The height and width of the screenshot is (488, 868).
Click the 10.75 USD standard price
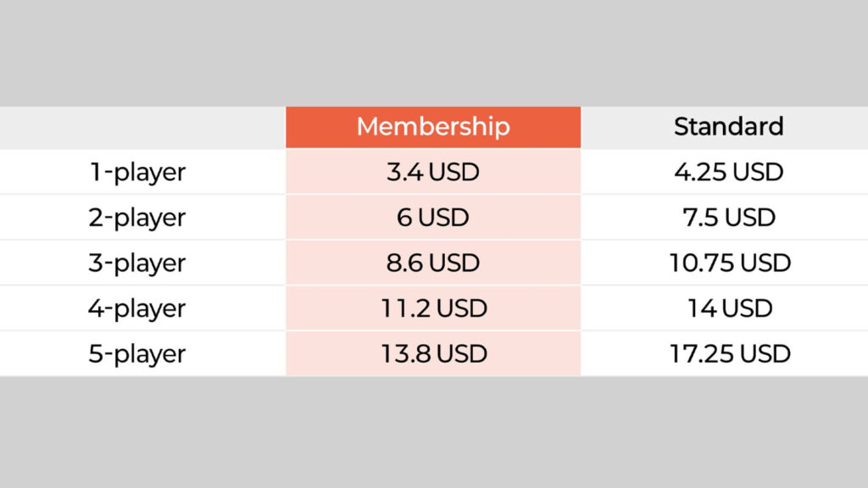[x=728, y=263]
